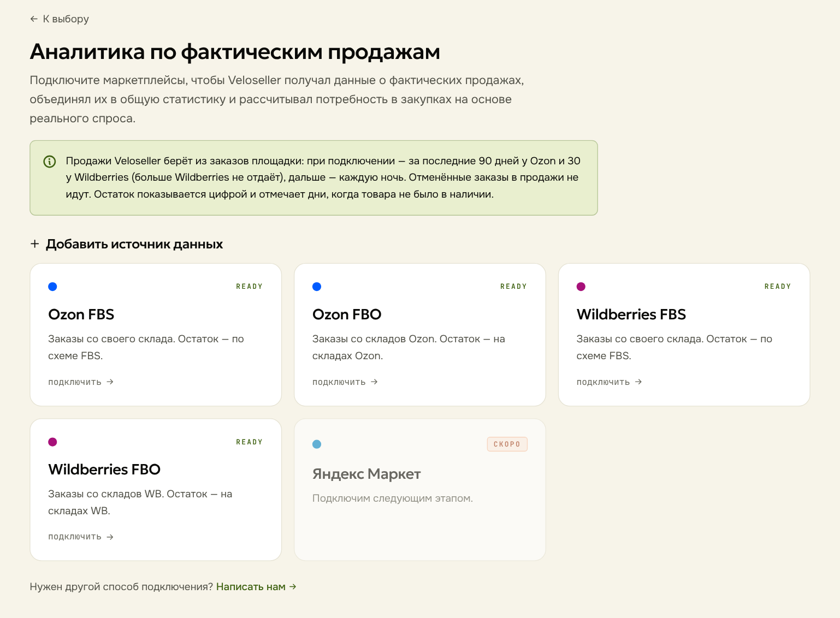Click the Заказы со складов WB description
Screen dimensions: 840x618
140,502
